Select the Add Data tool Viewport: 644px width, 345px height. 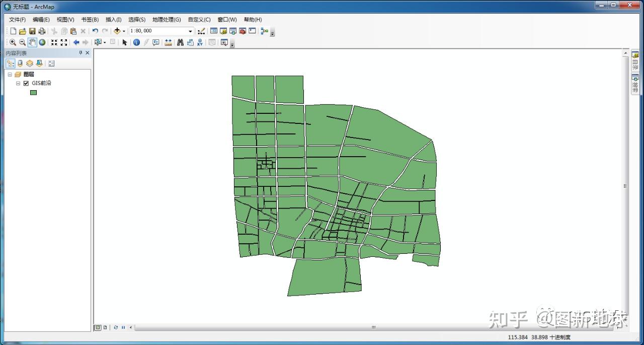(117, 31)
